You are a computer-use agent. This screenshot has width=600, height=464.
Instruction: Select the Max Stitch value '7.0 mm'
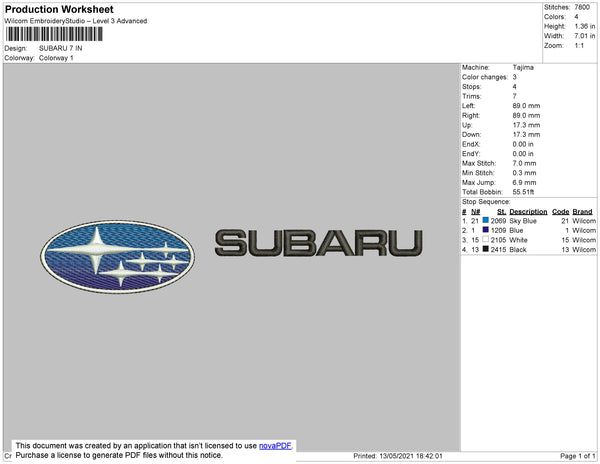click(x=524, y=163)
